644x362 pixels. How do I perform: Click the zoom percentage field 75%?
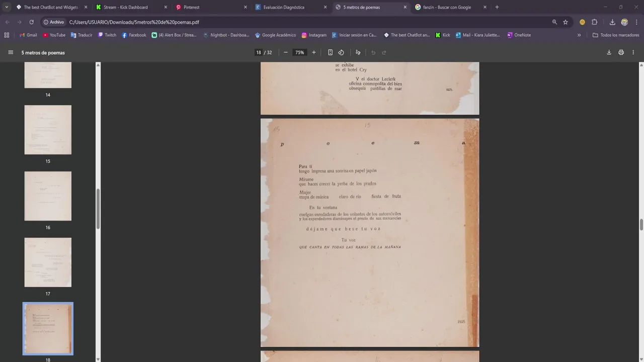click(x=300, y=52)
